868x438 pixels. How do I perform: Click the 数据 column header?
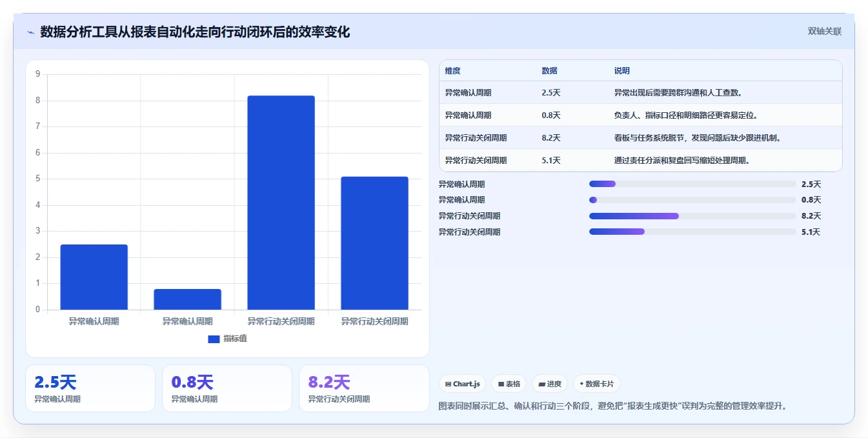tap(550, 71)
